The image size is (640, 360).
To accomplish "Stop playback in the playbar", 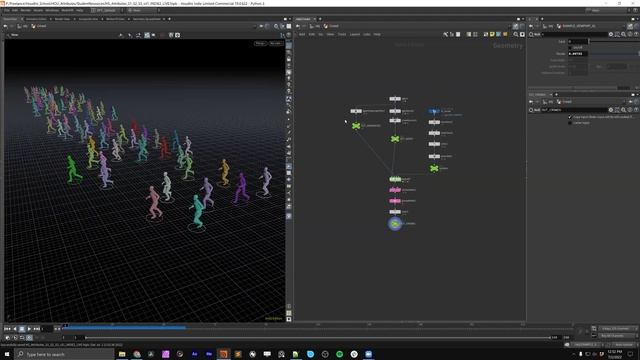I will point(22,329).
